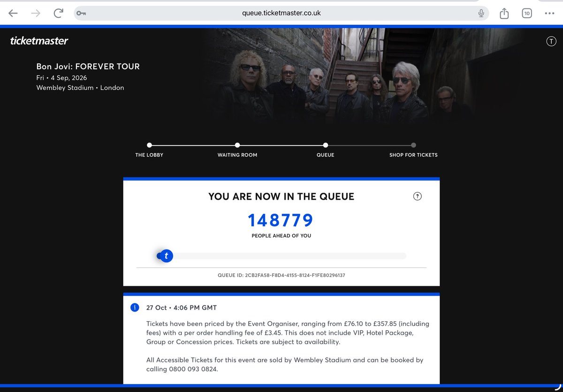563x392 pixels.
Task: Select the WAITING ROOM step marker
Action: click(x=237, y=145)
